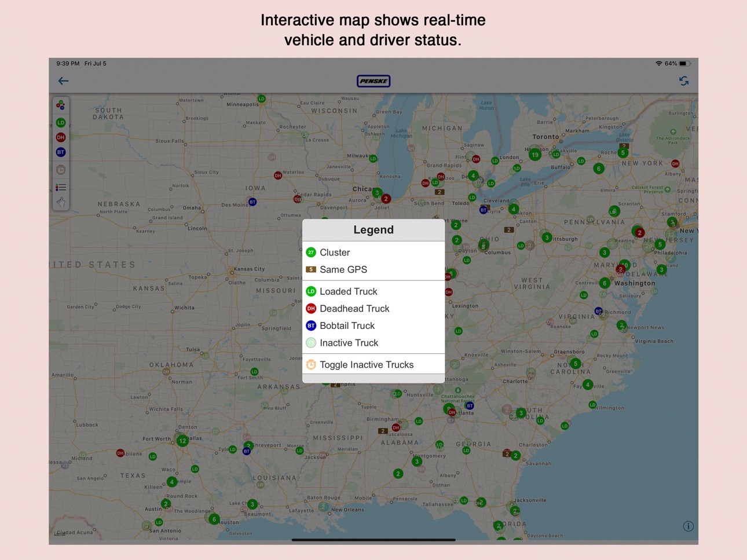
Task: Toggle Deadhead trucks DH filter in sidebar
Action: [x=61, y=137]
